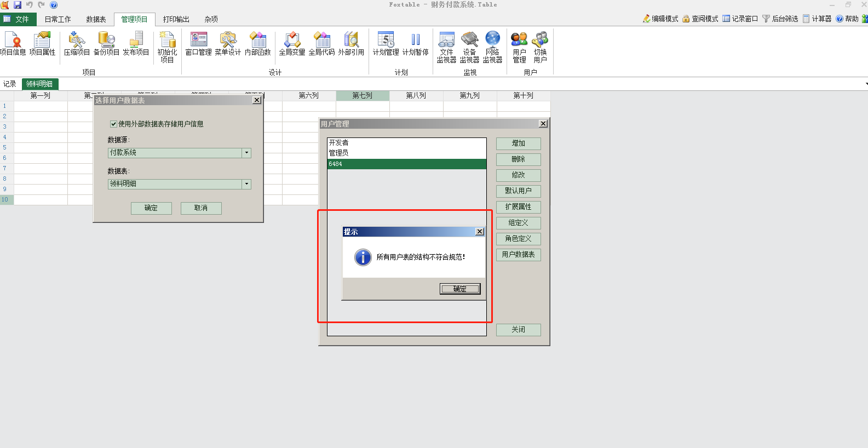This screenshot has height=448, width=868.
Task: Click 组定义 button
Action: 519,223
